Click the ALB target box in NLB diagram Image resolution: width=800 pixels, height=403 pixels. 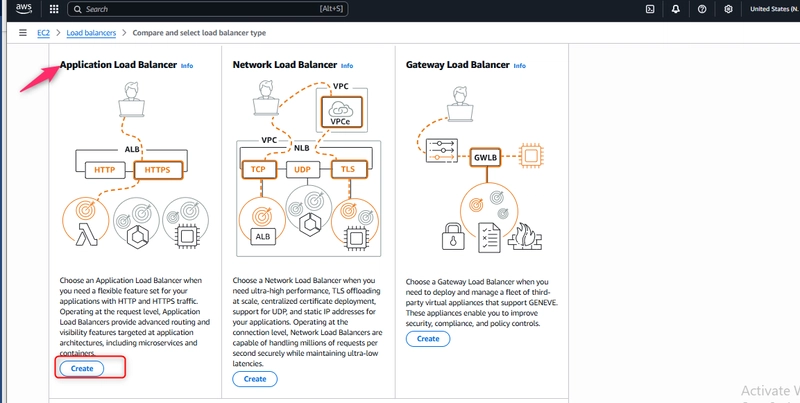coord(263,237)
